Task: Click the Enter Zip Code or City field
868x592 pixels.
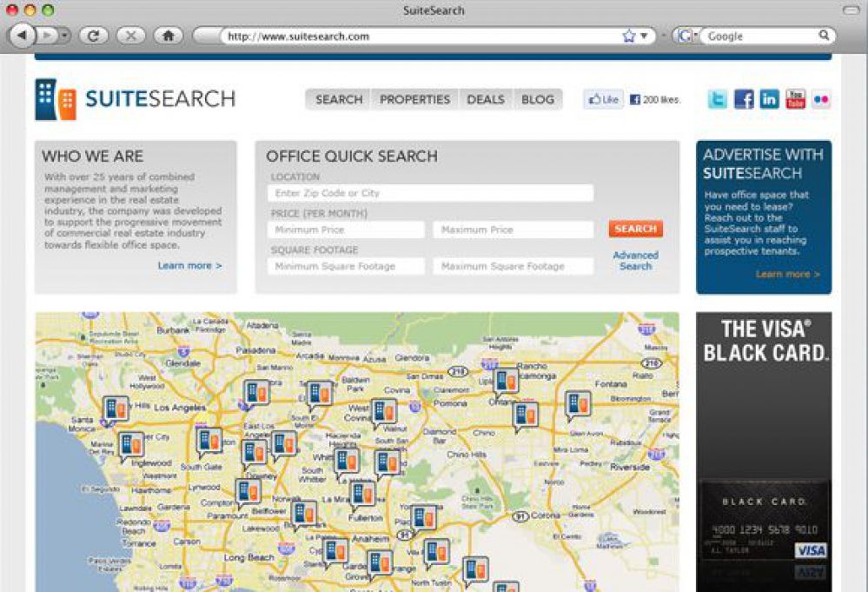Action: click(430, 193)
